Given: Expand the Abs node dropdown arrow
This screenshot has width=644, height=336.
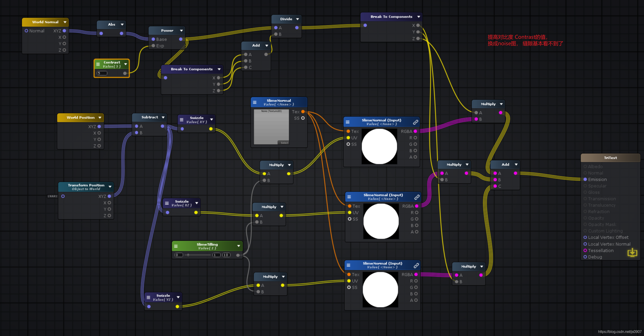Looking at the screenshot, I should point(122,25).
